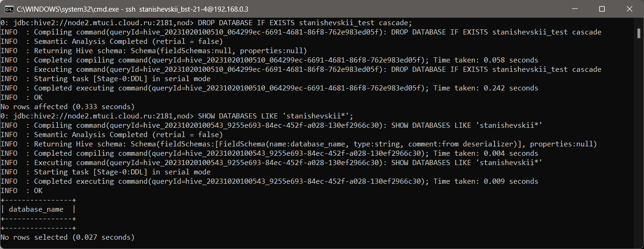Click the window title text with the ssh address
This screenshot has width=644, height=249.
(x=133, y=9)
